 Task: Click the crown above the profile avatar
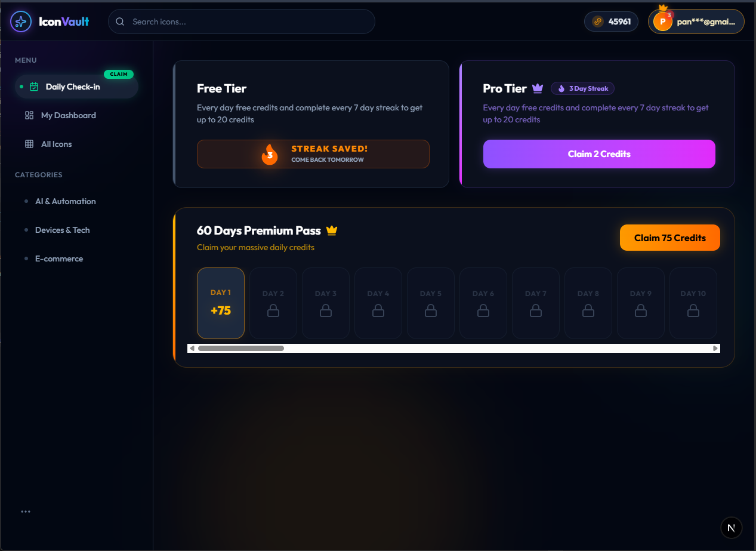pyautogui.click(x=662, y=8)
